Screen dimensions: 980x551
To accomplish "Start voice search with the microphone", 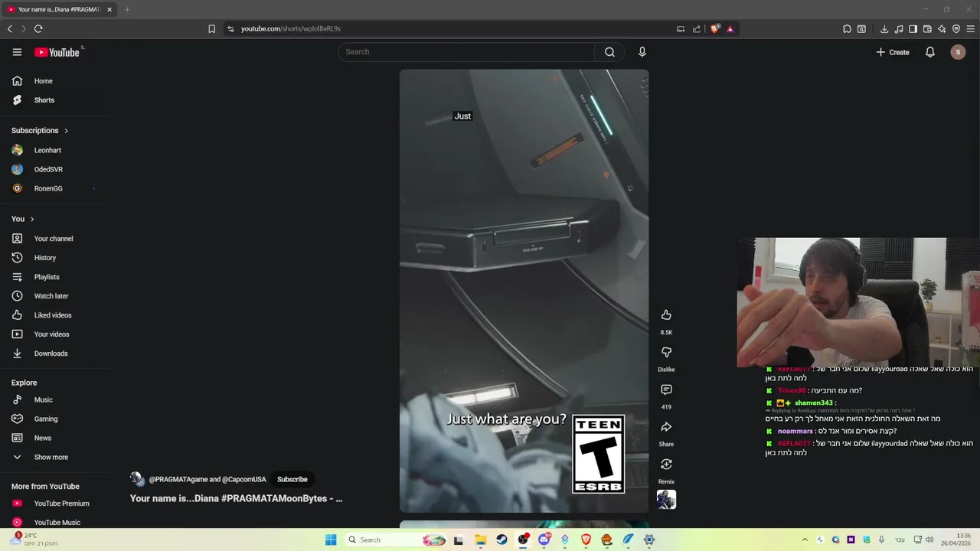I will point(642,52).
